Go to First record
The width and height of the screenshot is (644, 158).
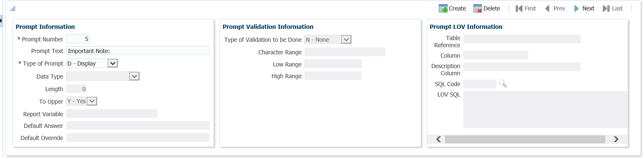pos(526,8)
